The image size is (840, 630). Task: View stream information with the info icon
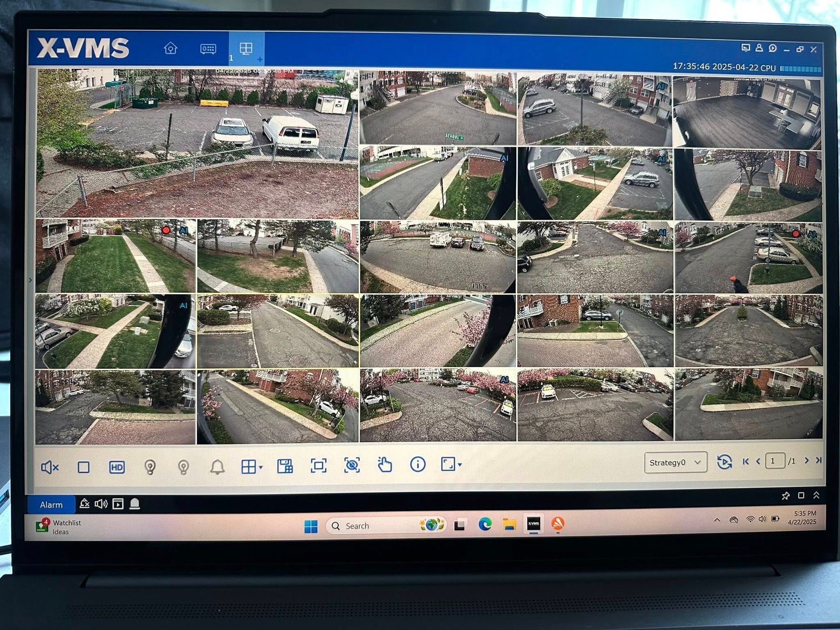417,466
